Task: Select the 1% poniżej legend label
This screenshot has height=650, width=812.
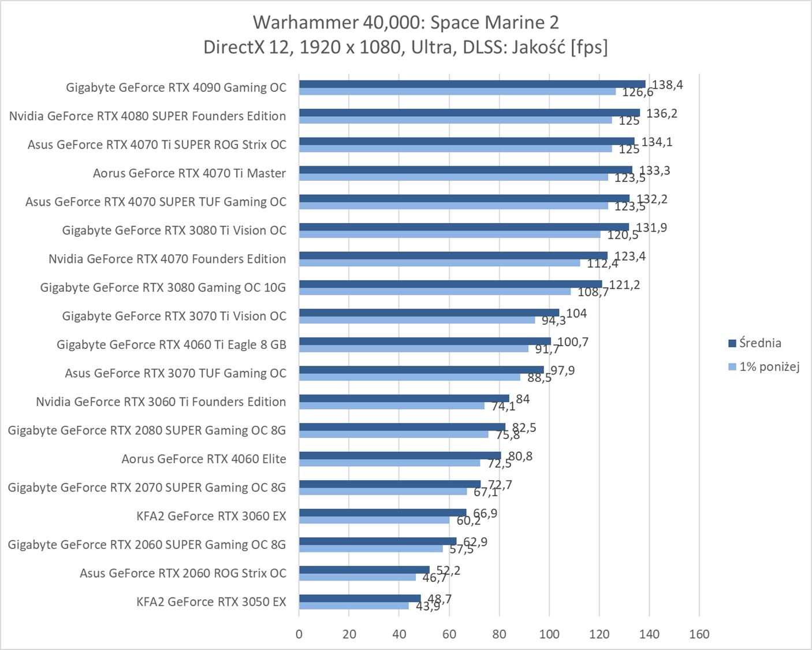Action: tap(769, 367)
